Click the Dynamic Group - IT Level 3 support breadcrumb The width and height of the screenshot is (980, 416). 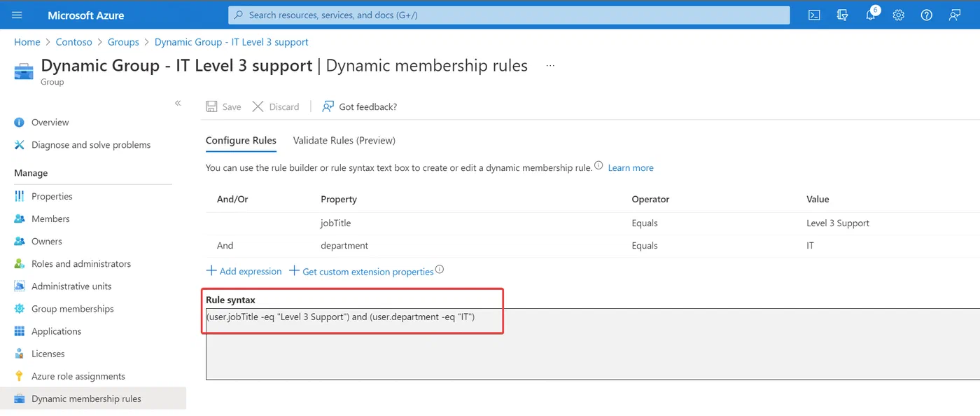click(x=232, y=42)
